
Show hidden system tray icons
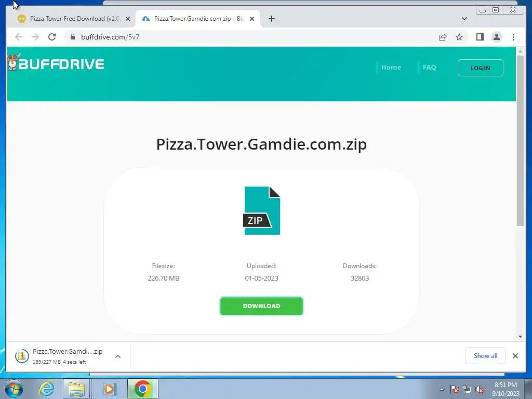(442, 389)
